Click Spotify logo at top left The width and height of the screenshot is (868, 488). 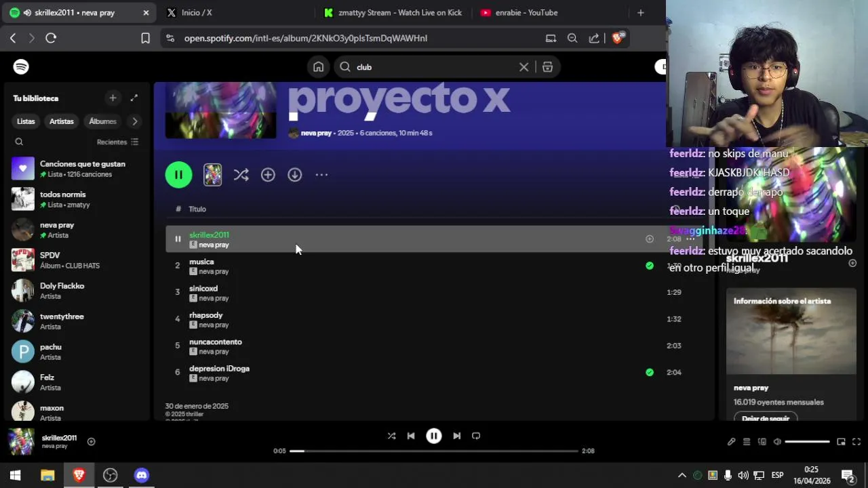(21, 67)
